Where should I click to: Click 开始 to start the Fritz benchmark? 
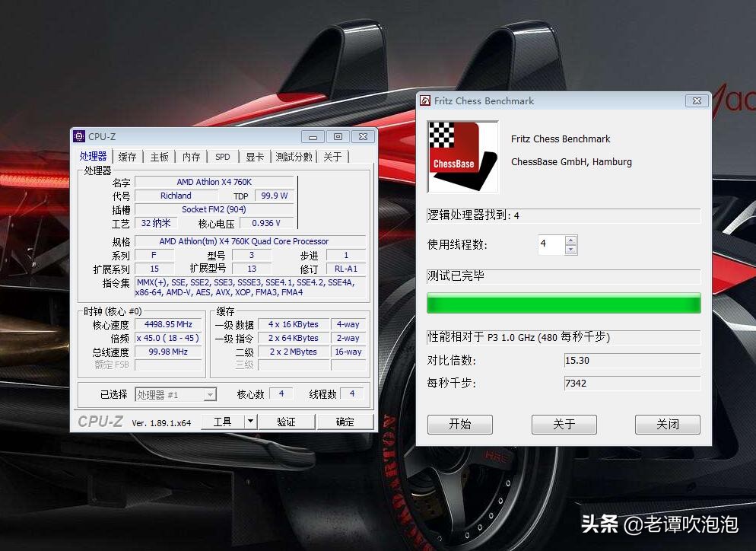pos(460,425)
